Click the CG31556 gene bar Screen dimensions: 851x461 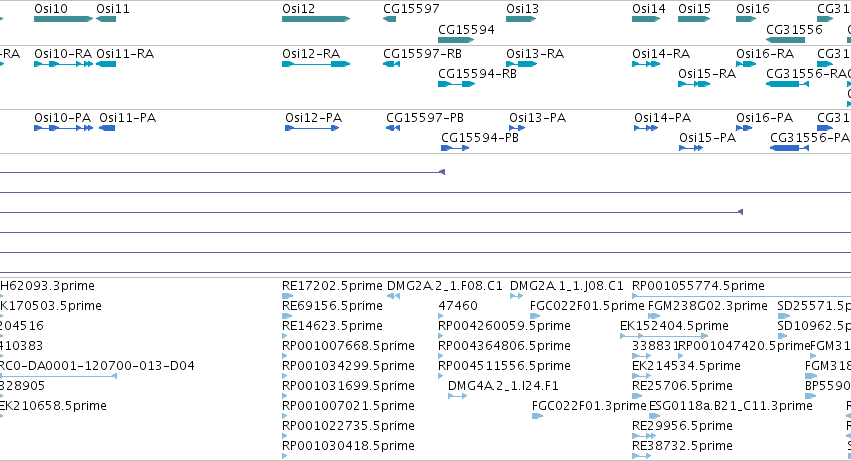(785, 40)
